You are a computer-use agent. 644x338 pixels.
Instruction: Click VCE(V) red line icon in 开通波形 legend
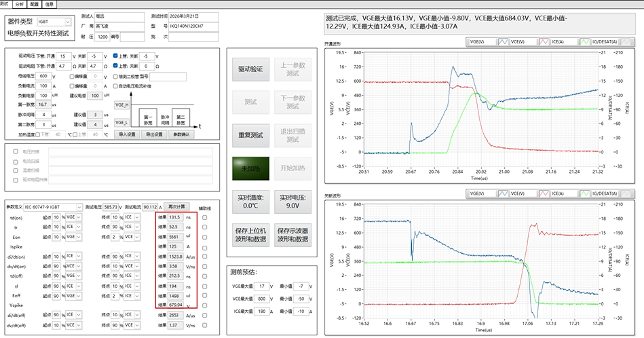544,42
